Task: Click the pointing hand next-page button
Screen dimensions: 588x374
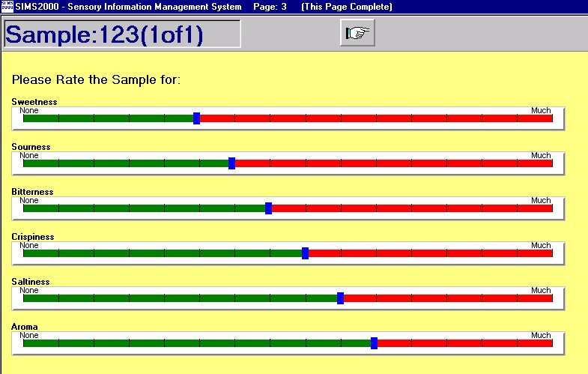Action: pos(357,33)
